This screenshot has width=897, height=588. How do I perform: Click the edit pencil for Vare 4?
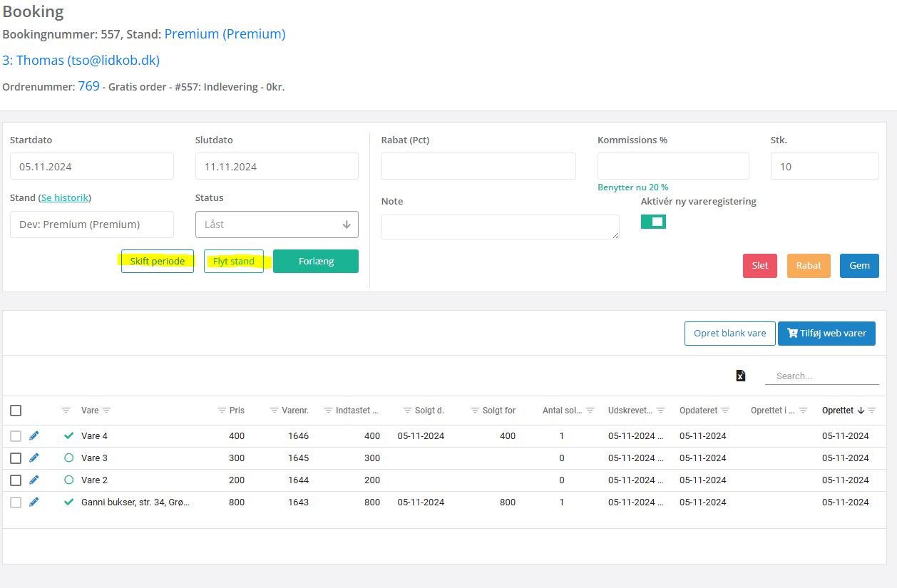34,435
